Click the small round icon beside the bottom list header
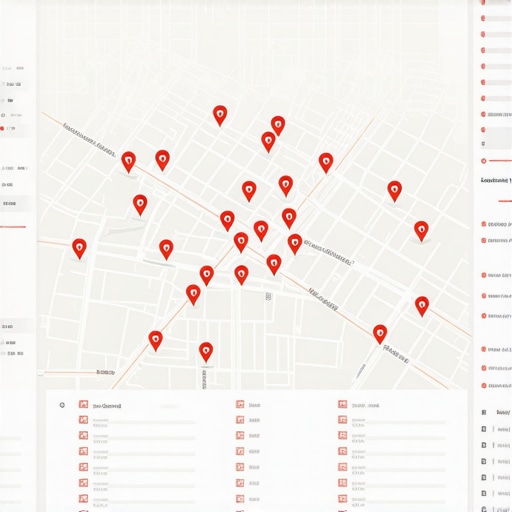Image resolution: width=512 pixels, height=512 pixels. [x=62, y=405]
